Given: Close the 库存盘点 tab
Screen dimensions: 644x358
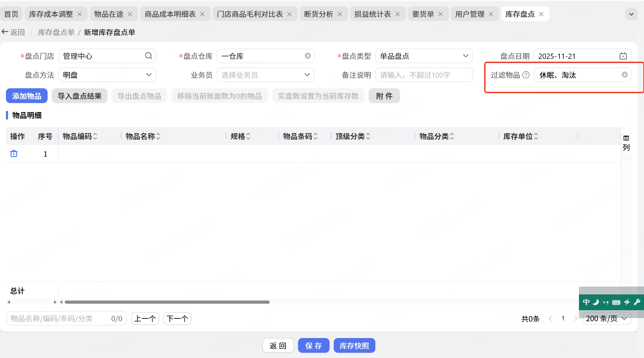Looking at the screenshot, I should pyautogui.click(x=542, y=14).
